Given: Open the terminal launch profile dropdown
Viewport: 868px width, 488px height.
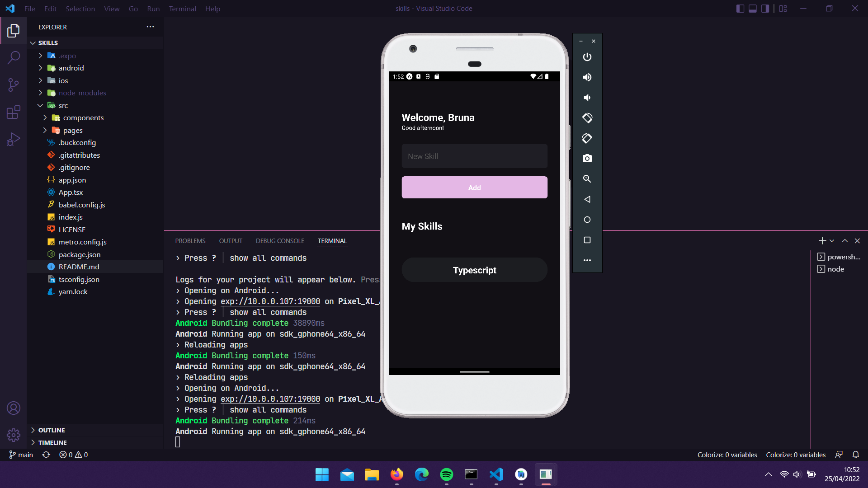Looking at the screenshot, I should point(832,240).
